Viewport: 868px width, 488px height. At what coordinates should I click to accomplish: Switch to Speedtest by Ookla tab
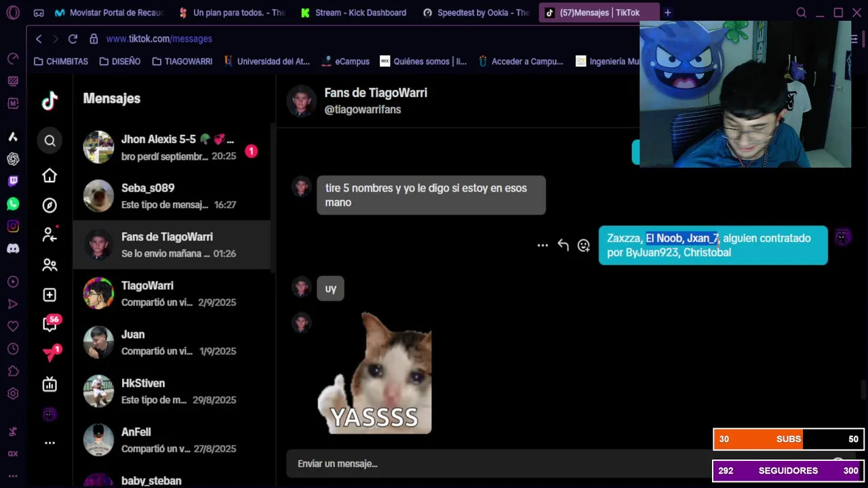pyautogui.click(x=476, y=12)
